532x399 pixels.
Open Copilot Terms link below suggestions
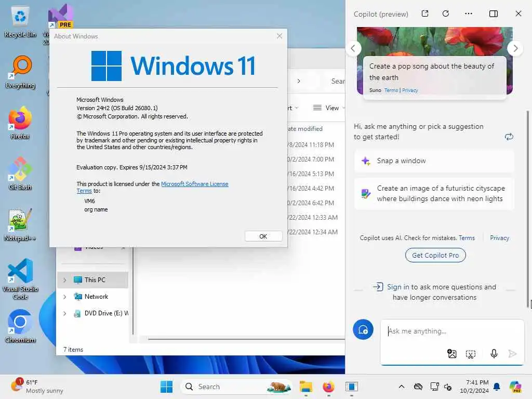[x=467, y=238]
